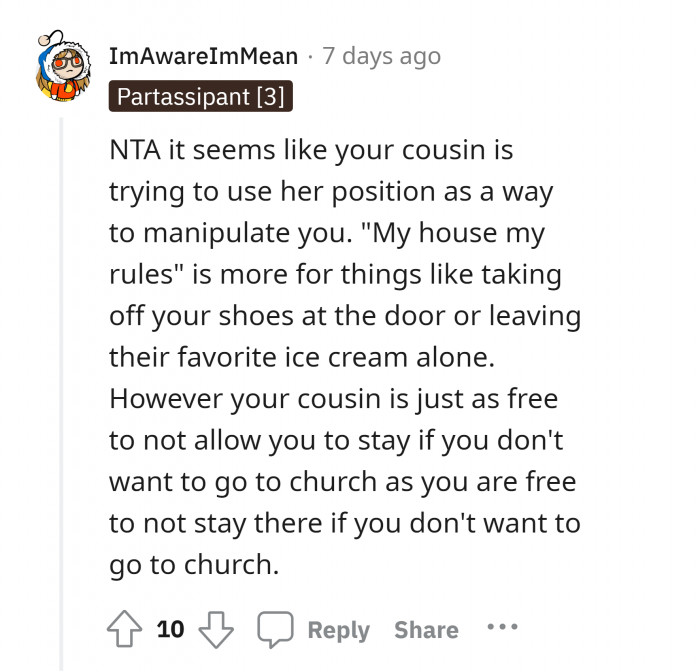Click the final line 'go to church.'

pos(193,563)
